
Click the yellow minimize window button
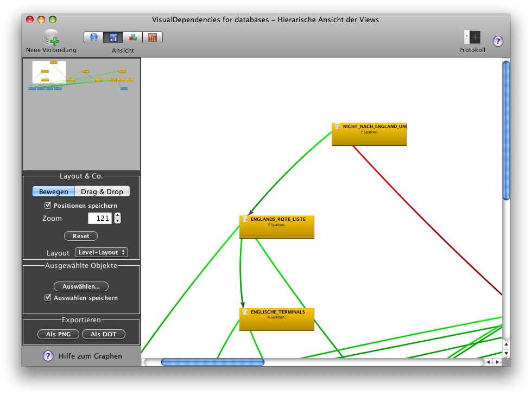pos(41,20)
